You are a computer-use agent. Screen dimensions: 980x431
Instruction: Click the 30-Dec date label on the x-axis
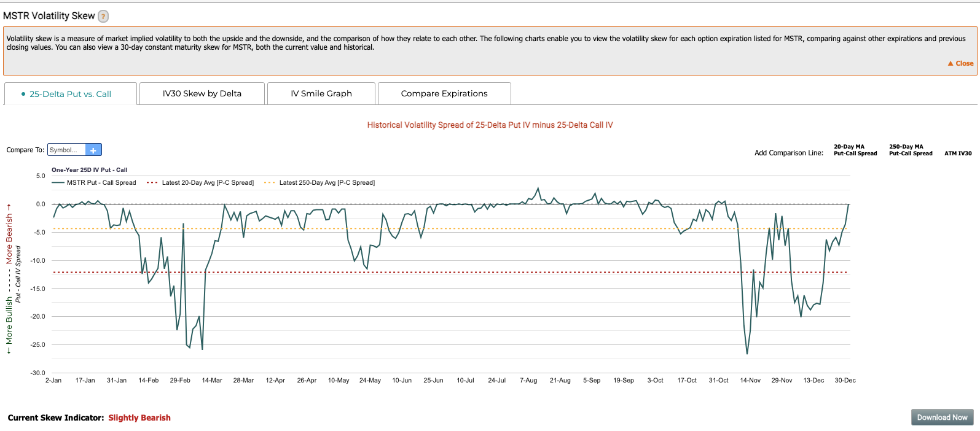coord(845,381)
